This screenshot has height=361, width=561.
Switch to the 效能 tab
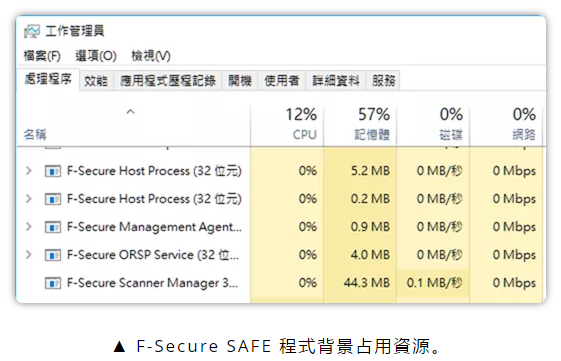(x=96, y=81)
